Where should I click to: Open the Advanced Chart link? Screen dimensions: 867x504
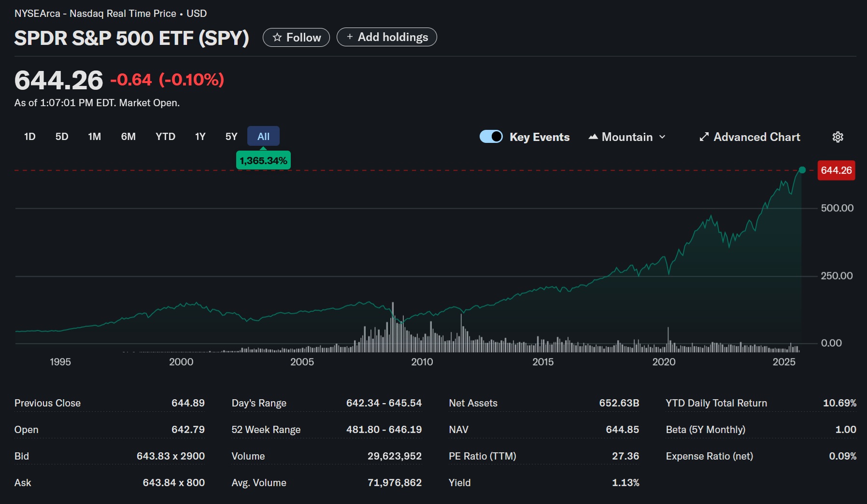(750, 137)
